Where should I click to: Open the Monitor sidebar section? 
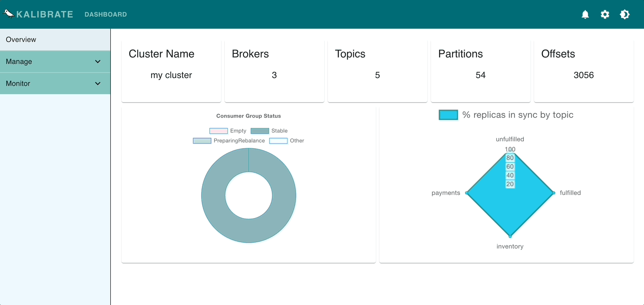[18, 83]
